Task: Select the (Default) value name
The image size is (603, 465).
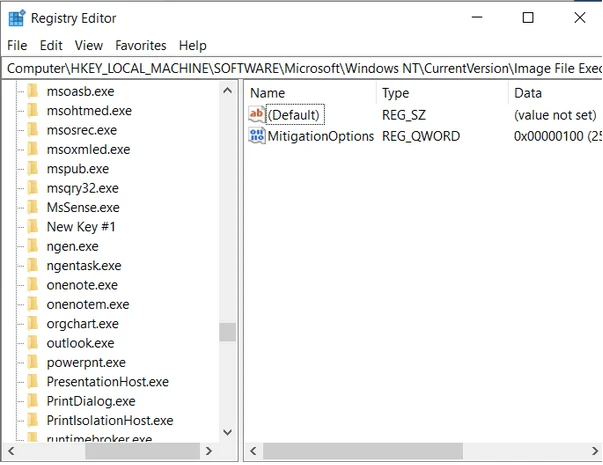Action: tap(294, 115)
